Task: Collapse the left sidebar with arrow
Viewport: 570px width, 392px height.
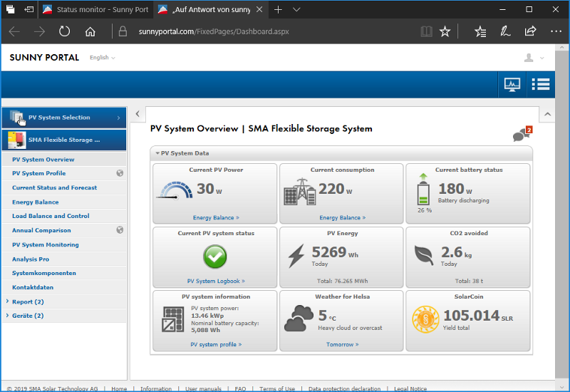Action: click(x=138, y=114)
